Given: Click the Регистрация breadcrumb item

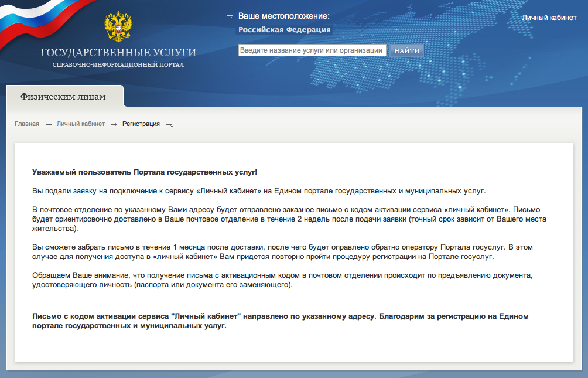Looking at the screenshot, I should [141, 124].
